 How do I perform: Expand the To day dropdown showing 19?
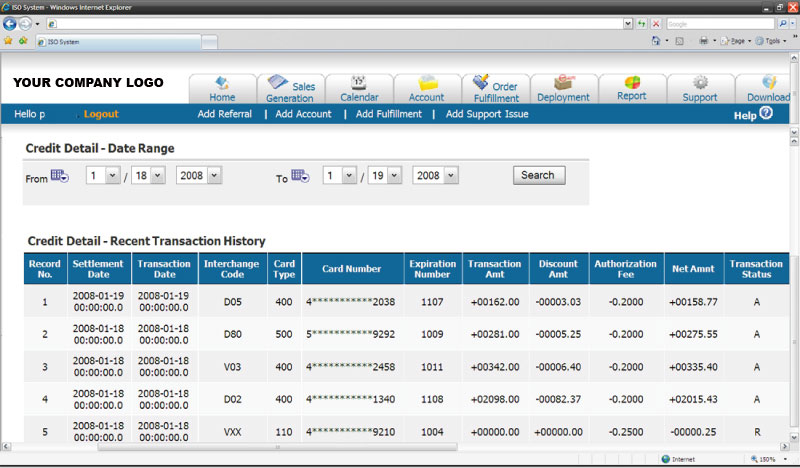(x=394, y=176)
